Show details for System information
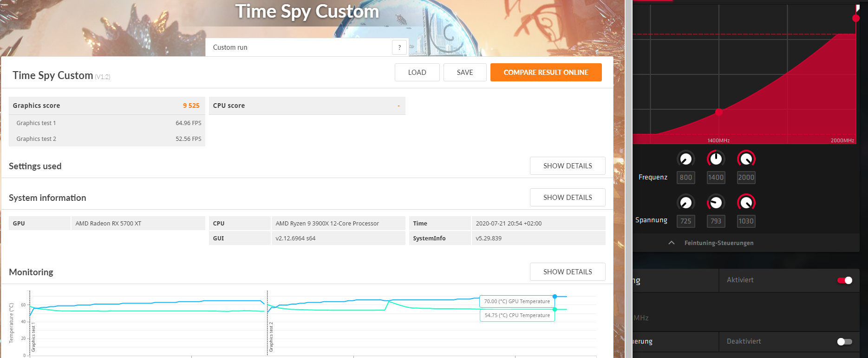Screen dimensions: 868x358 pyautogui.click(x=568, y=198)
